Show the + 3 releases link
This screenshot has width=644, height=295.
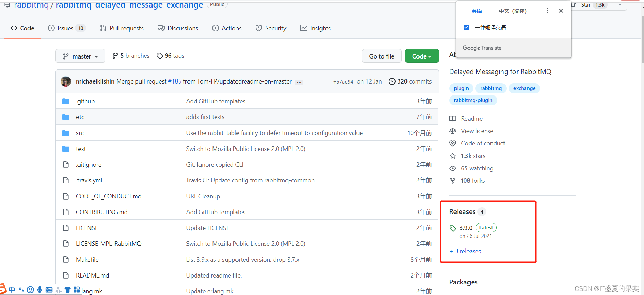(x=465, y=251)
